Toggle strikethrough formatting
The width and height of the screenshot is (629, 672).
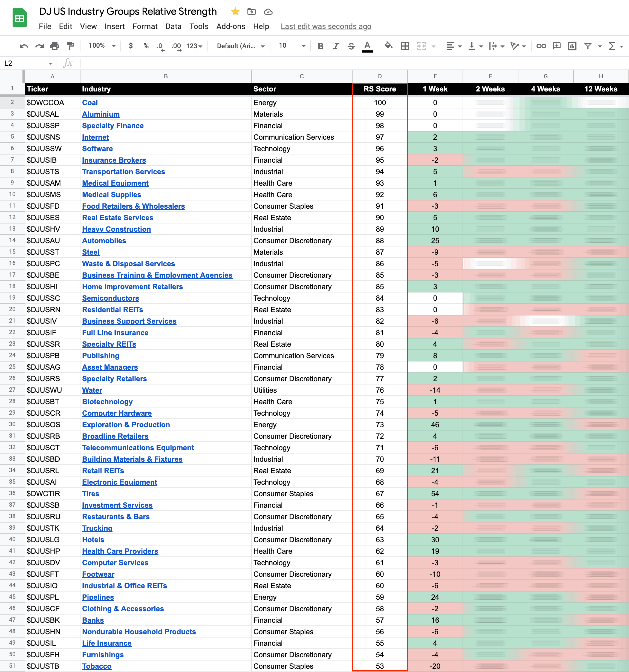[x=351, y=46]
